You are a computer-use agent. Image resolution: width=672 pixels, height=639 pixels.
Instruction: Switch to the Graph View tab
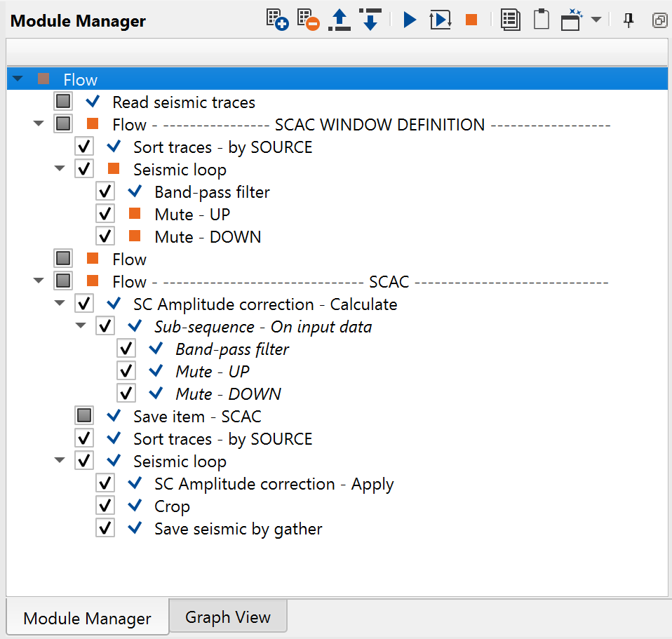227,617
